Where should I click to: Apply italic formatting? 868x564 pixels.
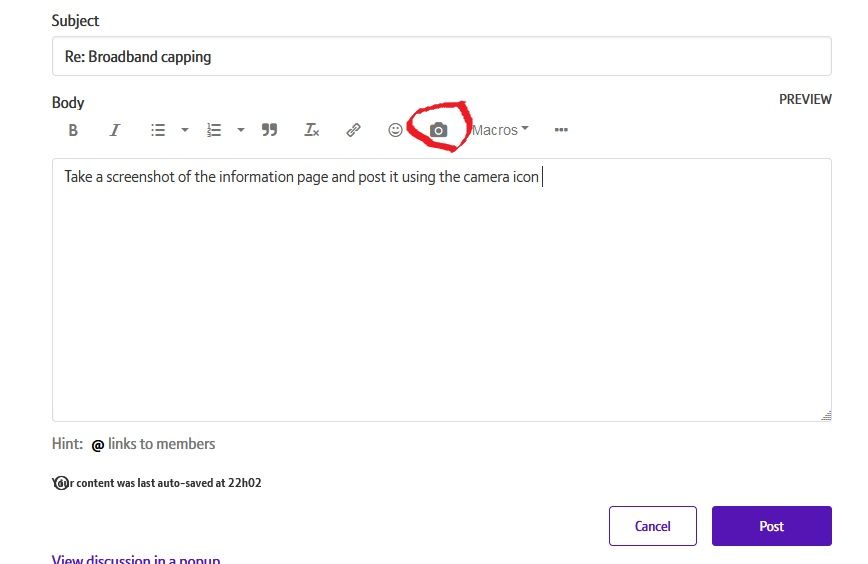tap(115, 130)
